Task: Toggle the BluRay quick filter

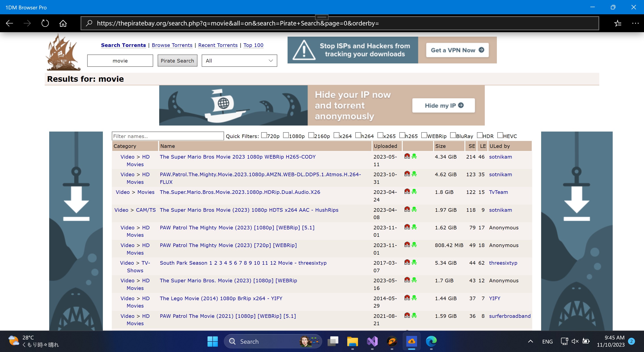Action: (453, 135)
